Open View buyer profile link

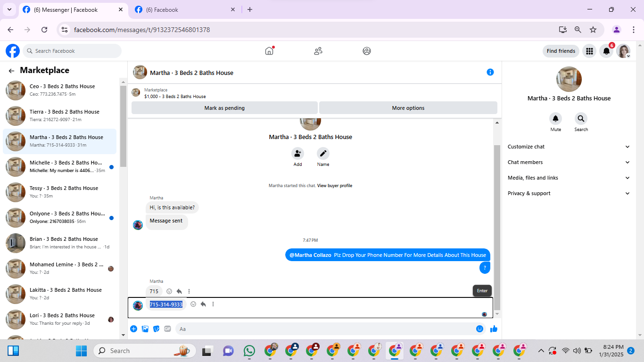tap(335, 186)
